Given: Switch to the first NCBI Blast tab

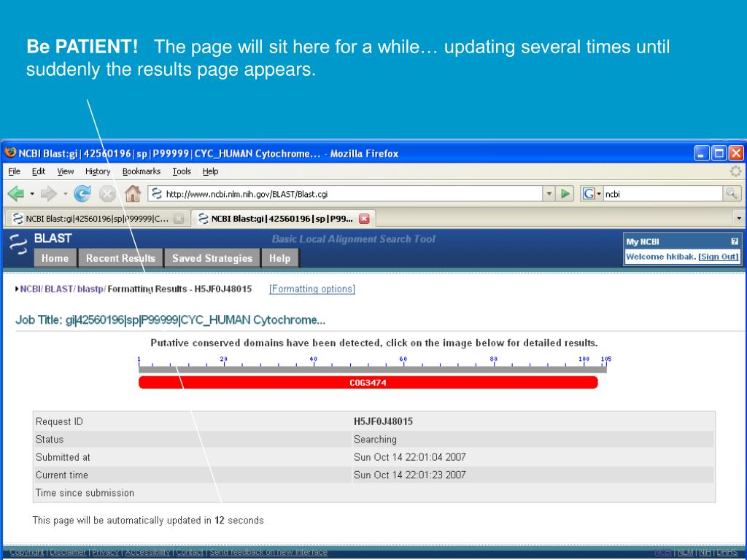Looking at the screenshot, I should [97, 219].
